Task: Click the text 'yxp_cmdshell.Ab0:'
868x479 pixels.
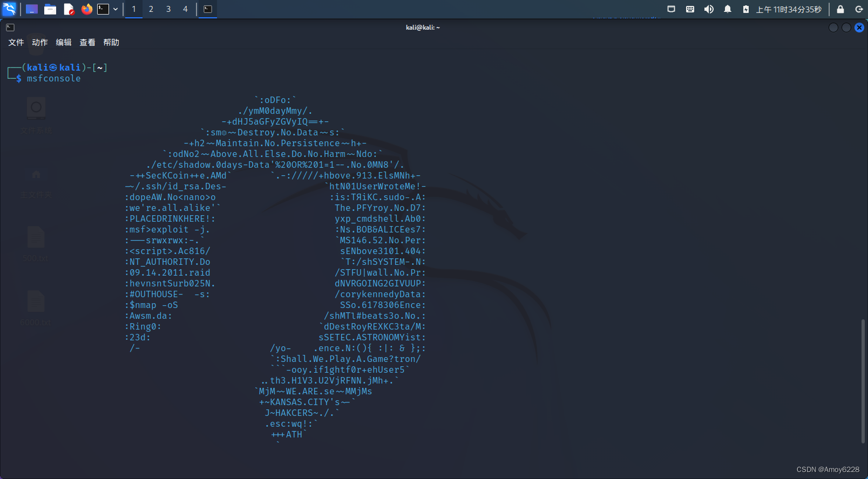Action: tap(381, 219)
